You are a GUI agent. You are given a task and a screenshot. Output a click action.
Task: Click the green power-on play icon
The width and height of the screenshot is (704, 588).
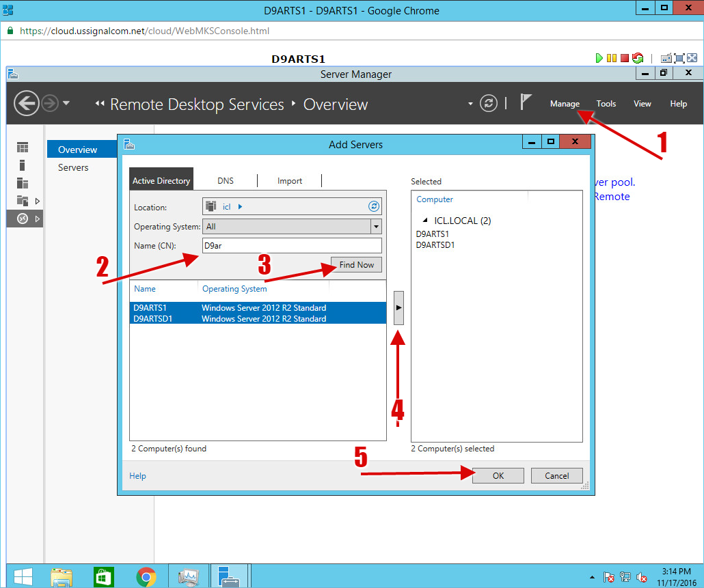coord(599,58)
